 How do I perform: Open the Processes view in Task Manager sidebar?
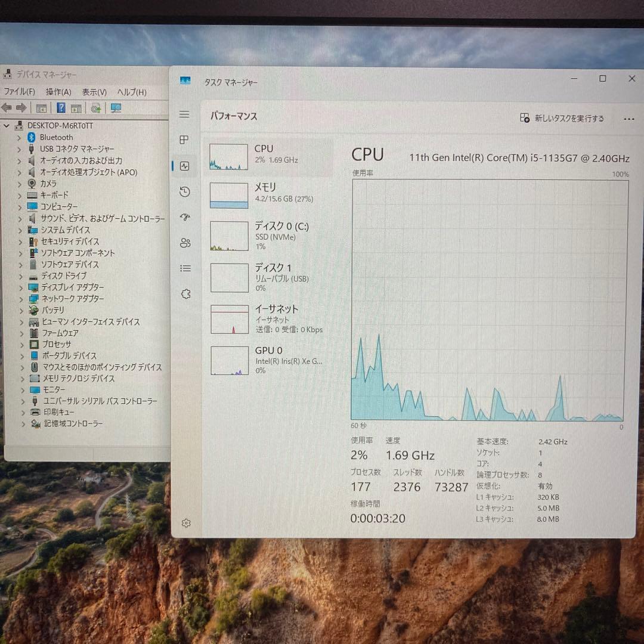(x=185, y=140)
